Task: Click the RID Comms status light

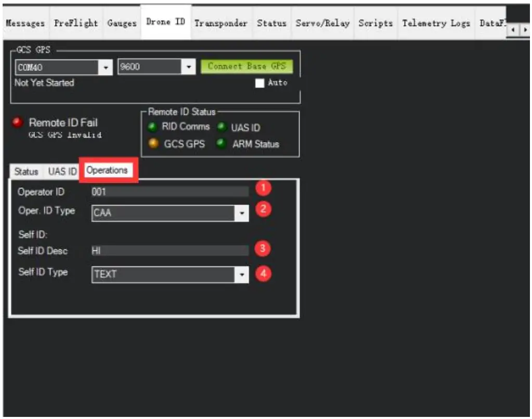Action: coord(151,127)
